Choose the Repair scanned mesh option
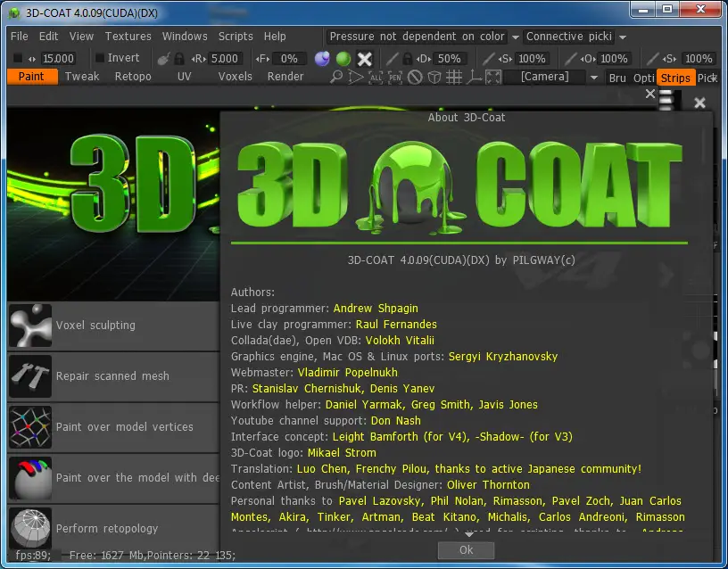 (x=114, y=376)
